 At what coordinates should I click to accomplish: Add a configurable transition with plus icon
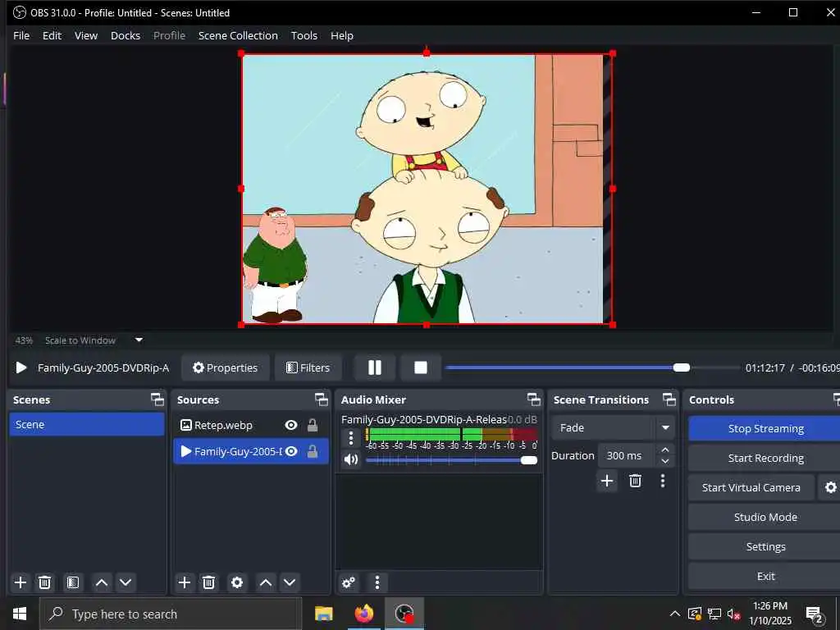[607, 481]
